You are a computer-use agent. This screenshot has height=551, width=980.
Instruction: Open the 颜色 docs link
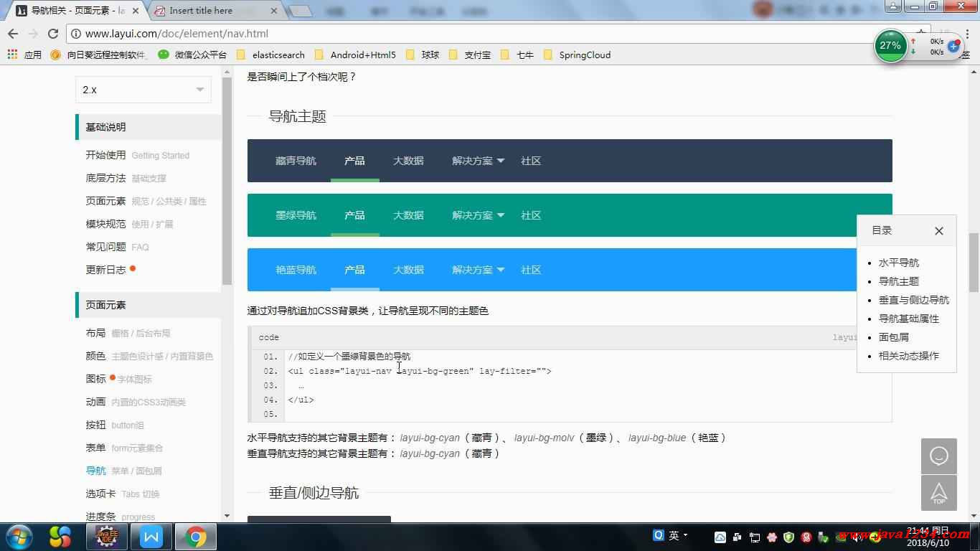[149, 356]
